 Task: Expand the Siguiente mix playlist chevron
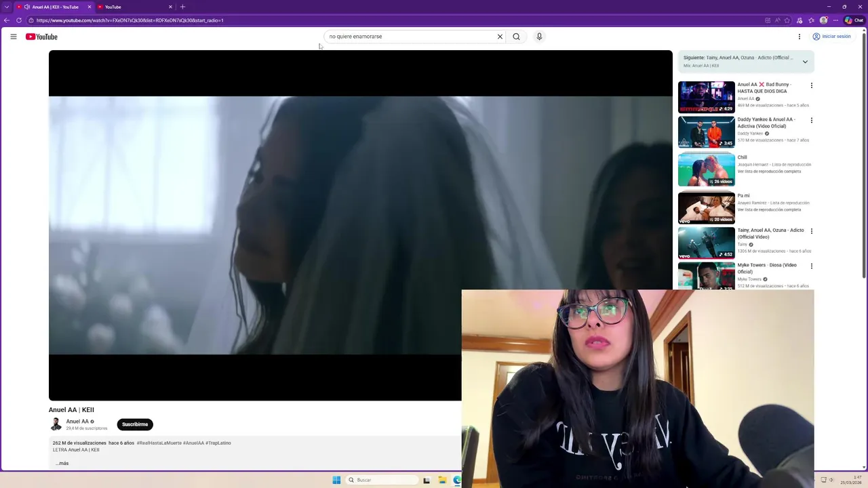click(805, 62)
